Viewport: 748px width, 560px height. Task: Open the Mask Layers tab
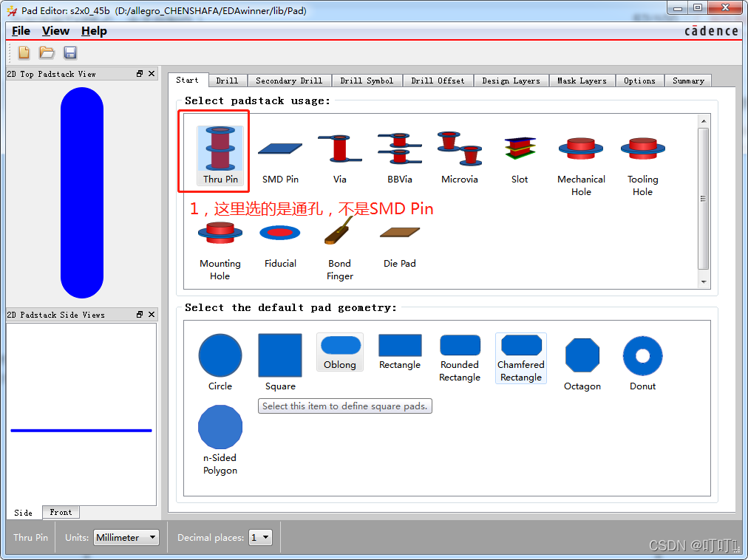(582, 81)
